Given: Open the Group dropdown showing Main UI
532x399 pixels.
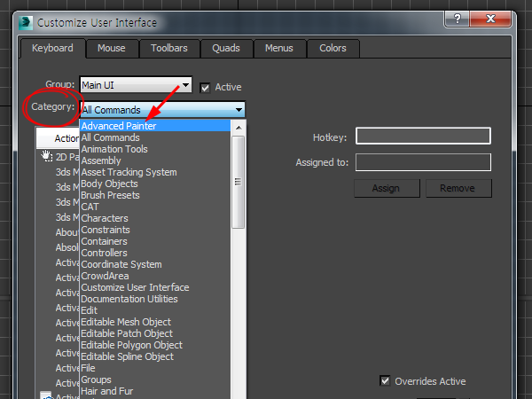Looking at the screenshot, I should [x=136, y=85].
